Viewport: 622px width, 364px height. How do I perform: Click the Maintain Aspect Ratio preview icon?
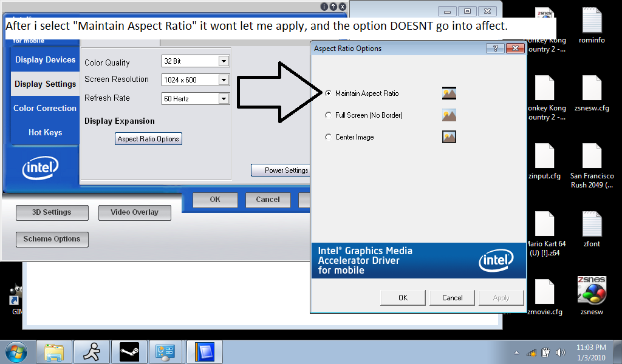pos(449,93)
